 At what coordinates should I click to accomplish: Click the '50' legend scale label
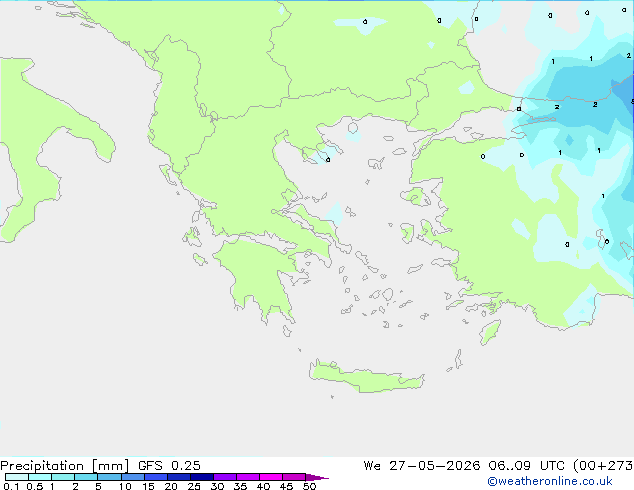(x=309, y=486)
